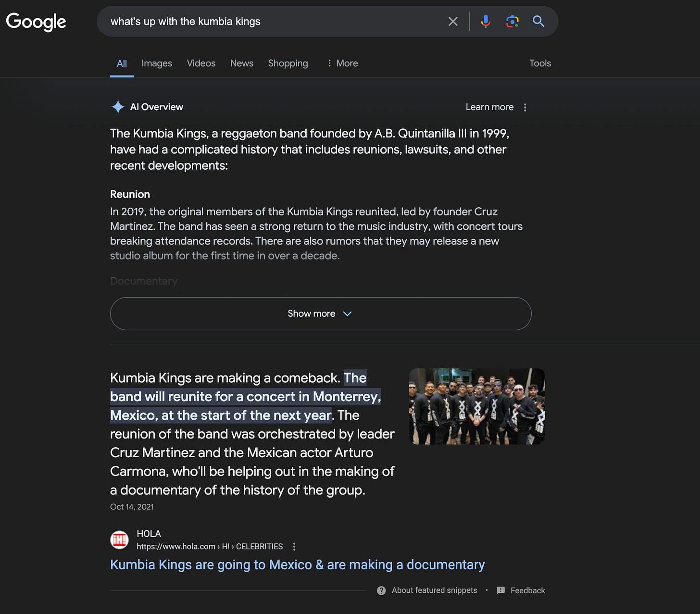Click the AI Overview sparkle icon
The width and height of the screenshot is (700, 614).
[x=118, y=107]
